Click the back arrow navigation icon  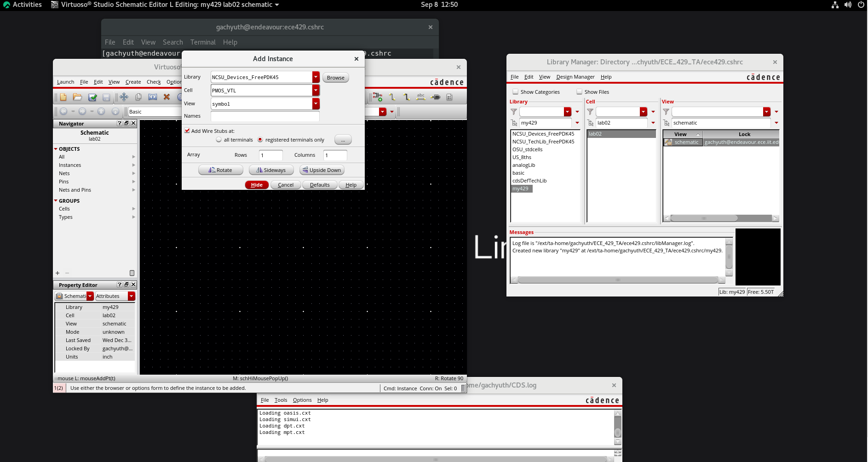pos(63,111)
